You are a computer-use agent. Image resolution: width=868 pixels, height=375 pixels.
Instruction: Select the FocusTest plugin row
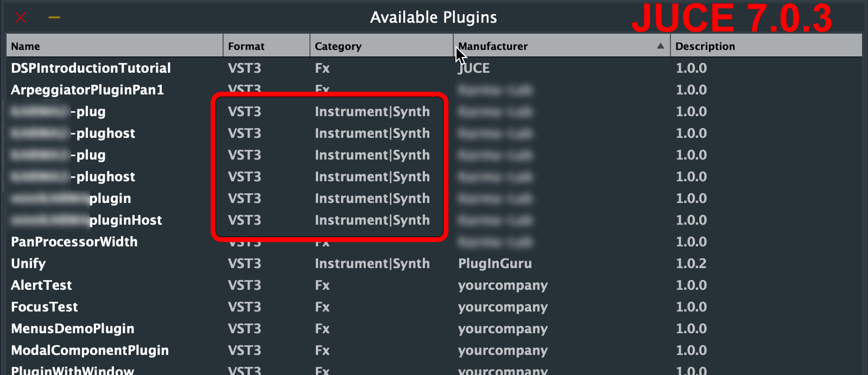tap(45, 307)
